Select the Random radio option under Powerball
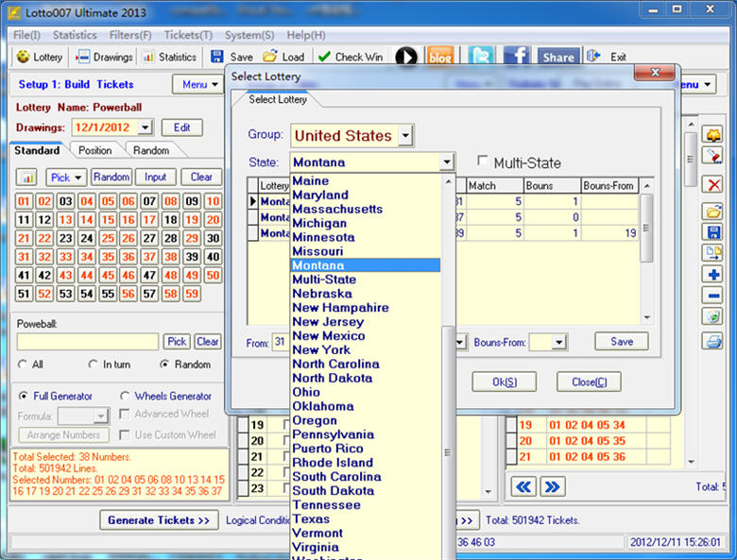Screen dimensions: 737x560 pyautogui.click(x=164, y=365)
